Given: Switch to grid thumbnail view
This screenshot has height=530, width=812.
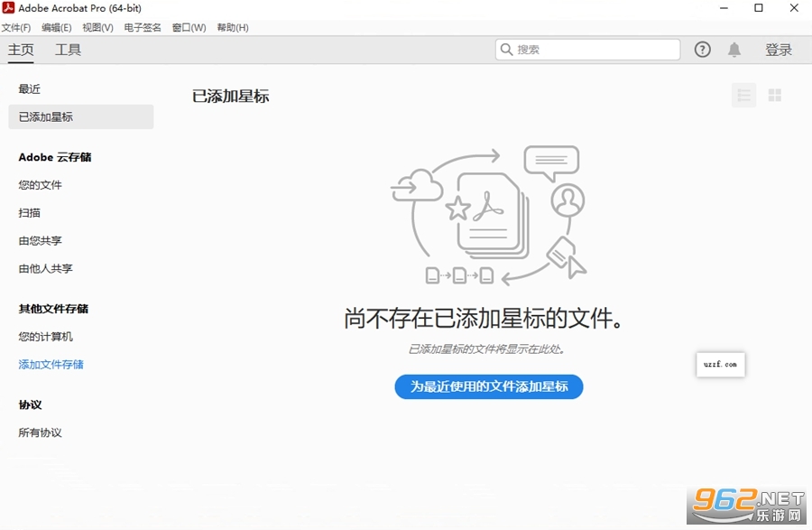Looking at the screenshot, I should 775,96.
